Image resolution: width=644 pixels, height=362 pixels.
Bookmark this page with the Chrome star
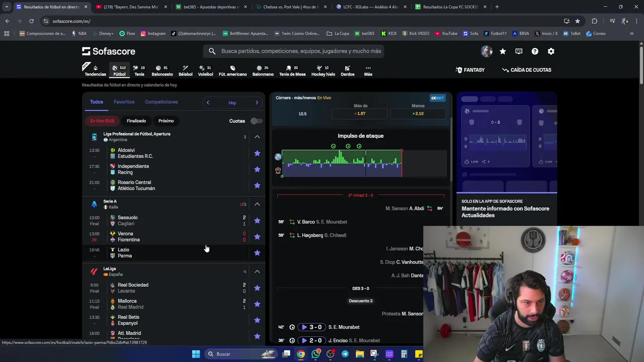578,21
